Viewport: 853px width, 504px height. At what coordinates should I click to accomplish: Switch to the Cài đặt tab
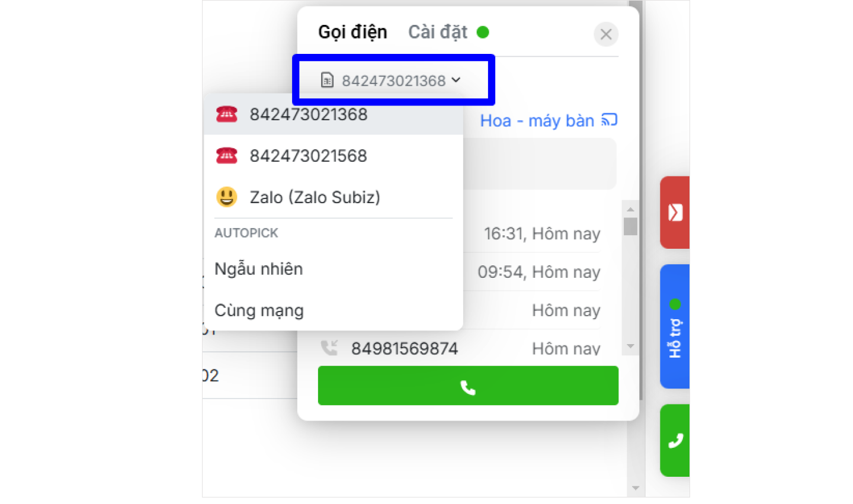[438, 32]
